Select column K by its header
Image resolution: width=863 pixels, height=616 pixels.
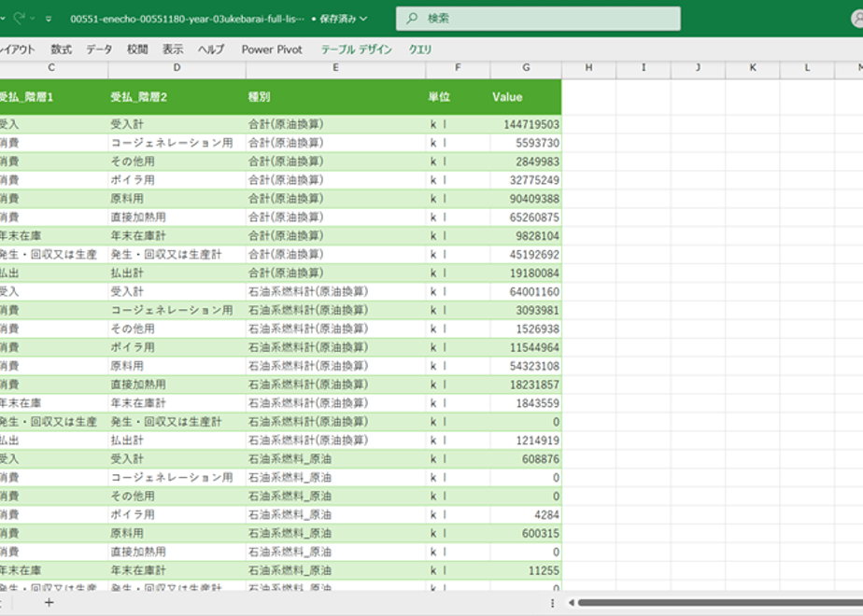click(x=753, y=67)
